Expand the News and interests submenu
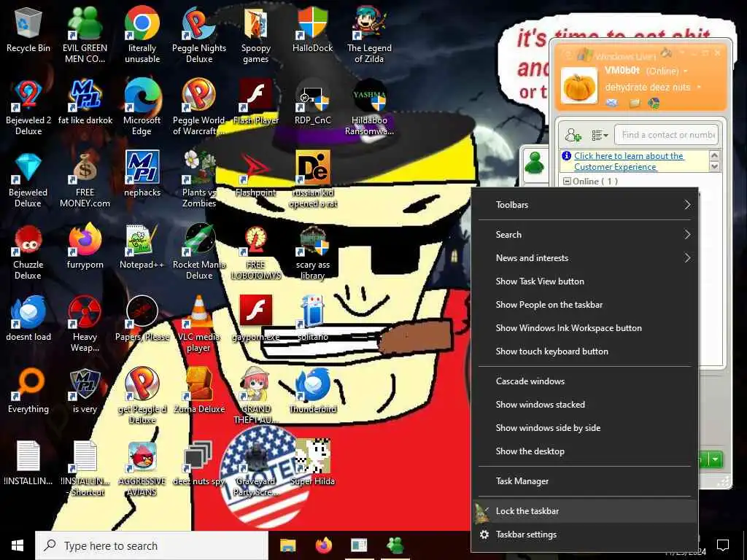747x560 pixels. click(584, 258)
